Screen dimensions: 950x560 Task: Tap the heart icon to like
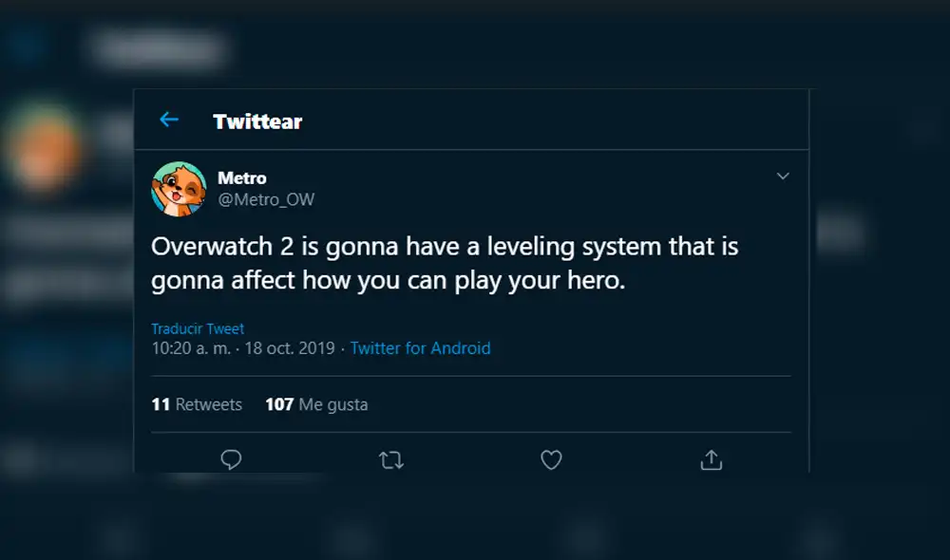(x=550, y=459)
